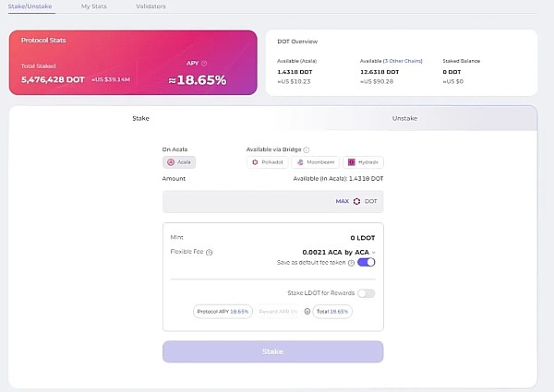554x392 pixels.
Task: Choose the Polkadot bridge option
Action: point(267,162)
